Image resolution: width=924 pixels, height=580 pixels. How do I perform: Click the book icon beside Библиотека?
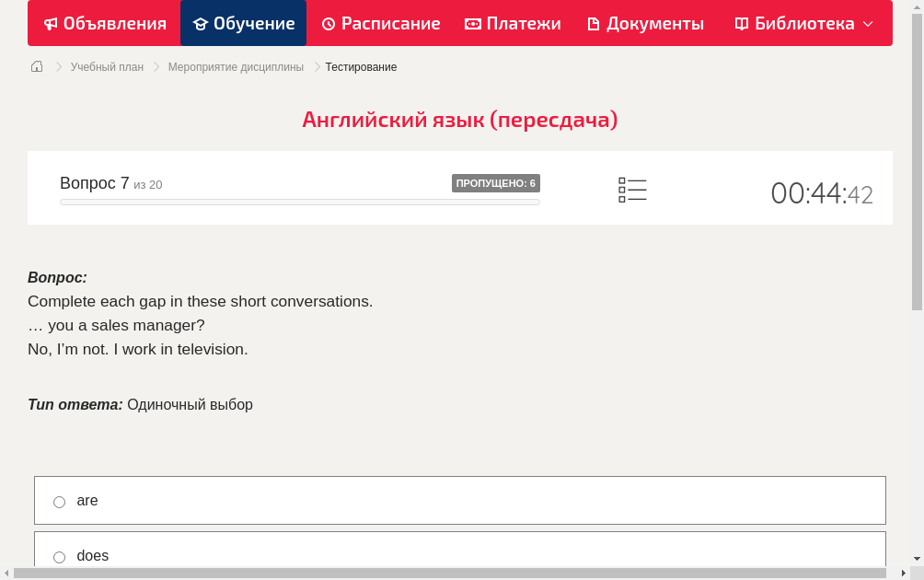741,23
